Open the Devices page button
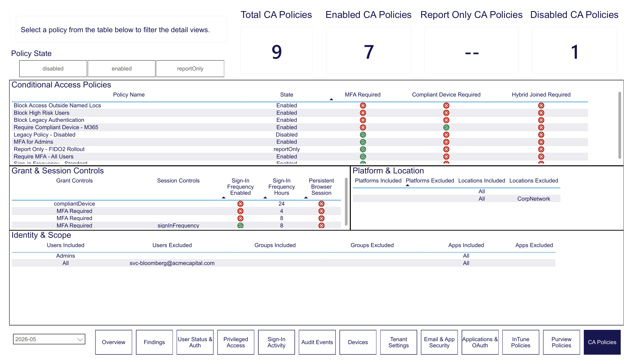This screenshot has height=364, width=633. [358, 342]
